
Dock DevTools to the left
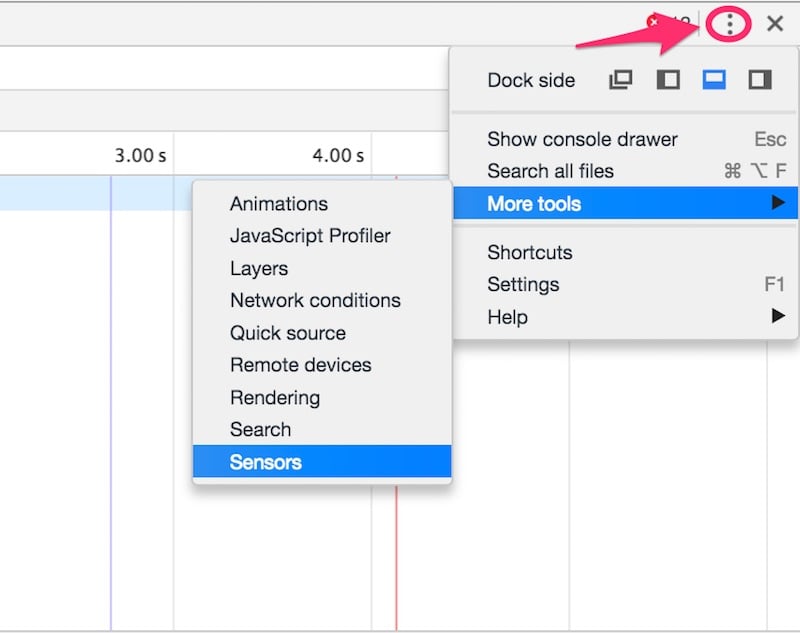[668, 80]
